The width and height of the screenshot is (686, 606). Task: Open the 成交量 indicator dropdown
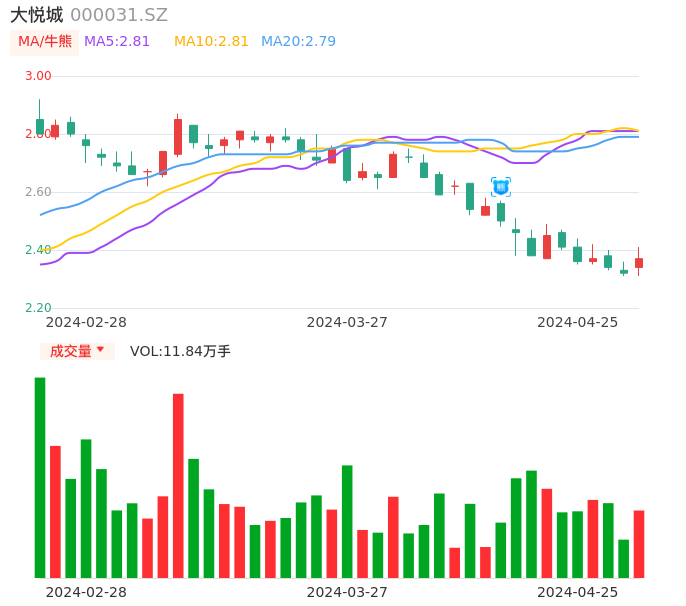77,351
